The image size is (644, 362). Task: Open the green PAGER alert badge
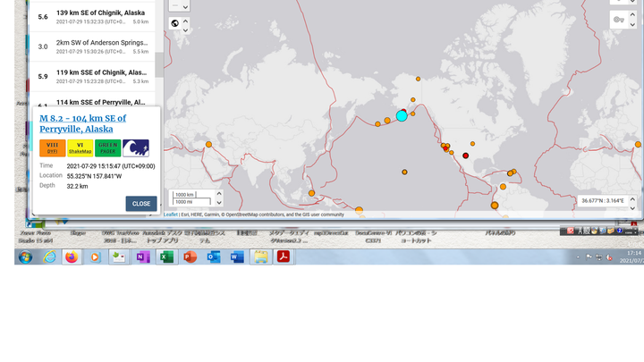coord(107,148)
